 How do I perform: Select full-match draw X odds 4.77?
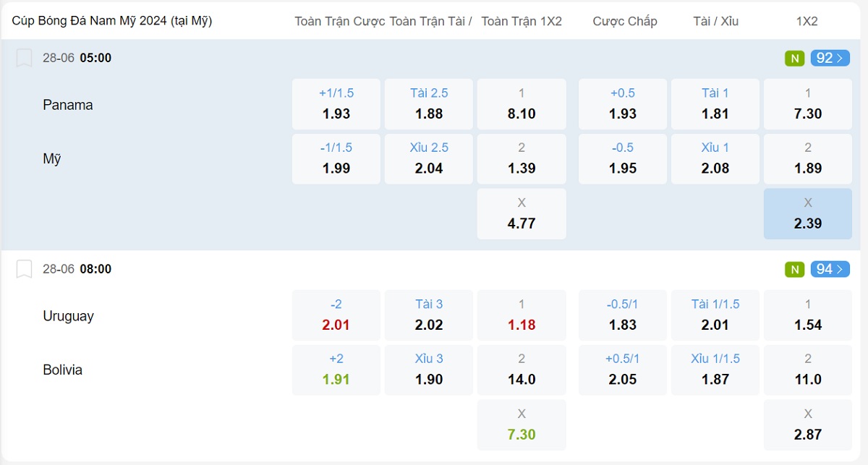522,214
